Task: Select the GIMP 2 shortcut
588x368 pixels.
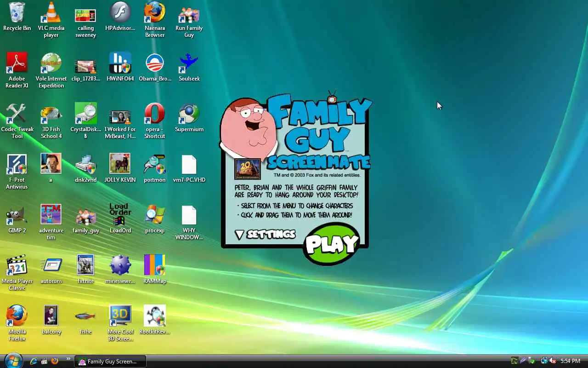Action: pyautogui.click(x=17, y=220)
